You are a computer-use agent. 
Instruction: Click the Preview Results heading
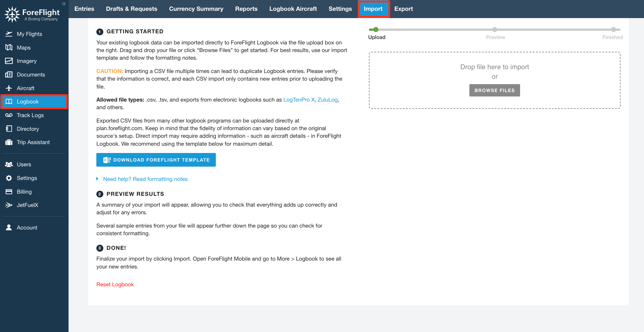(135, 194)
